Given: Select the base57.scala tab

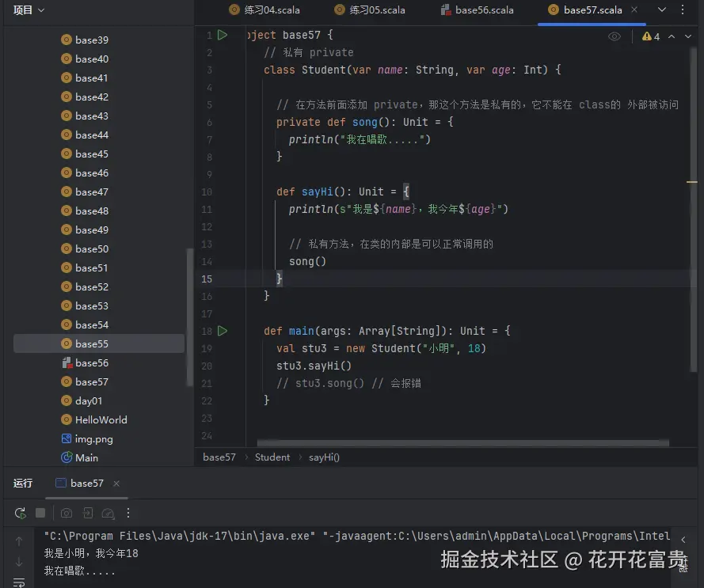Looking at the screenshot, I should click(585, 9).
